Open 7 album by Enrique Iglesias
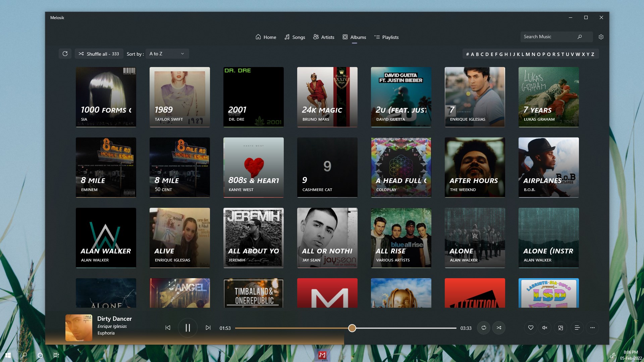644x362 pixels. pyautogui.click(x=475, y=97)
